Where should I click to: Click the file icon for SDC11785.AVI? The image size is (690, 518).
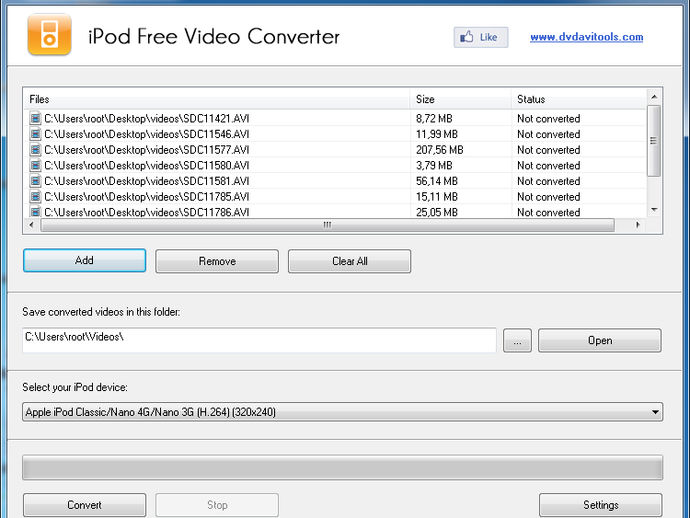pyautogui.click(x=35, y=197)
